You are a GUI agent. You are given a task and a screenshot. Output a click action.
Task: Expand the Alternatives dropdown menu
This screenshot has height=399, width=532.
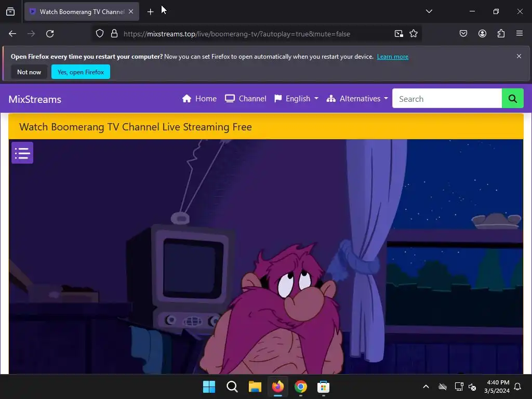[357, 99]
